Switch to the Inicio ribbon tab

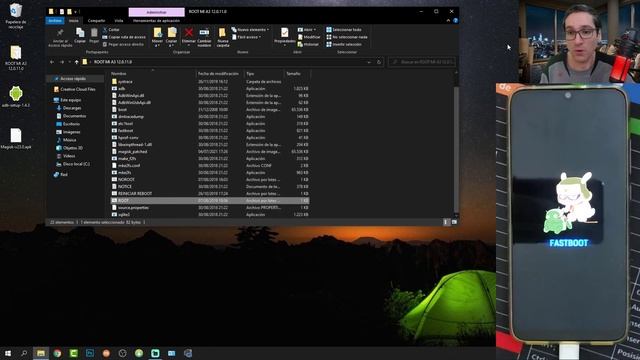point(73,20)
